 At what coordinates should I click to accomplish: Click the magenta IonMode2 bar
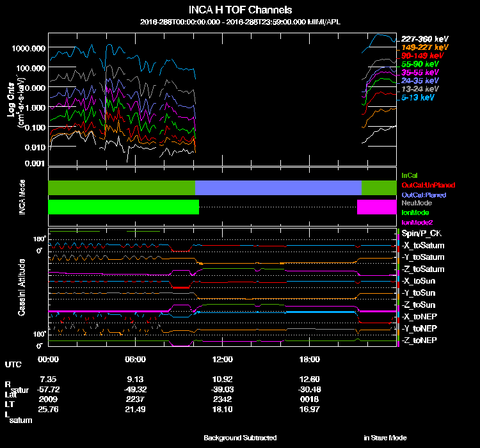[376, 207]
